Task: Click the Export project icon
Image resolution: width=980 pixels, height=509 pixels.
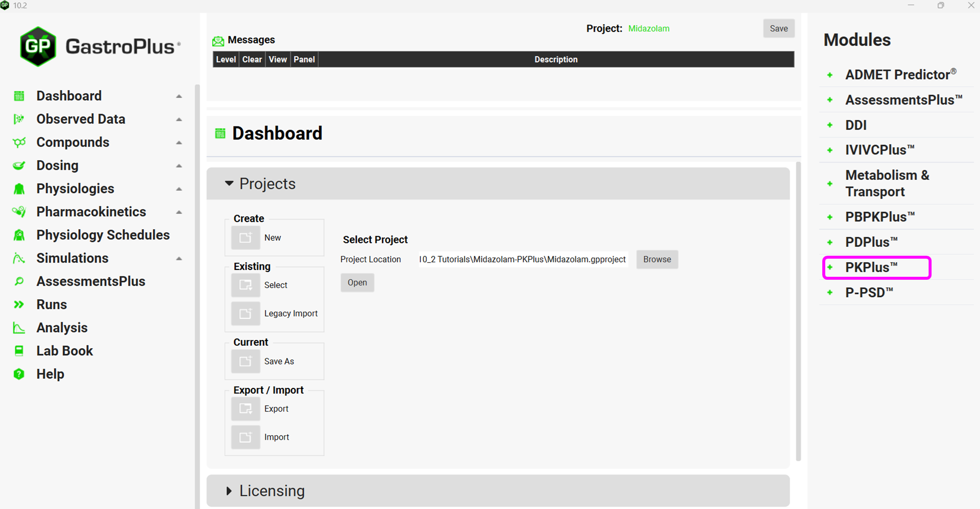Action: pos(245,409)
